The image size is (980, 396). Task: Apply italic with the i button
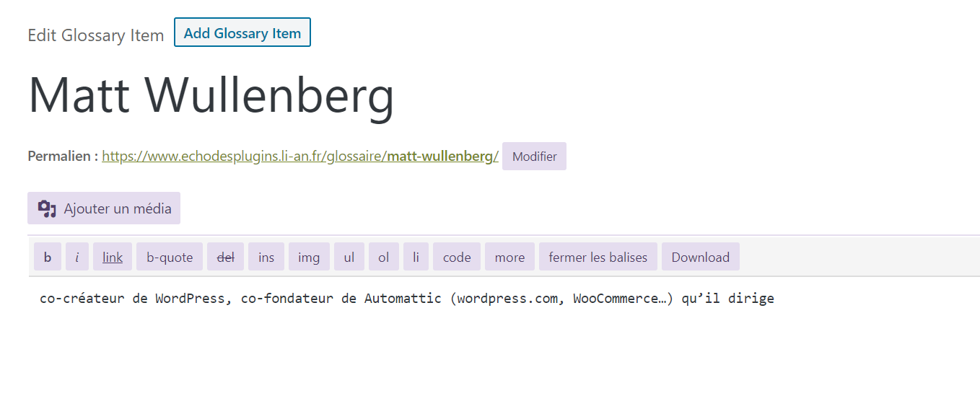click(x=77, y=257)
